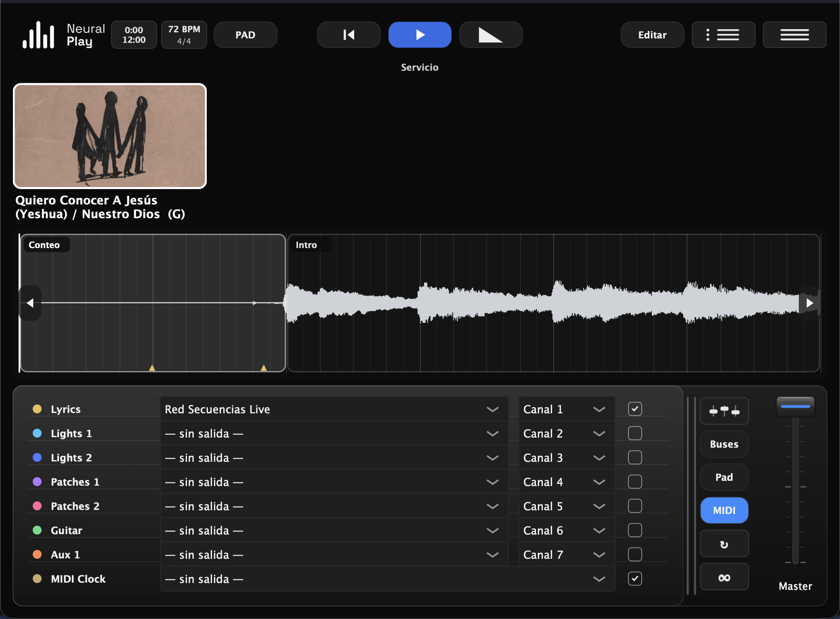Image resolution: width=840 pixels, height=619 pixels.
Task: Click the Guitar green color dot
Action: 37,530
